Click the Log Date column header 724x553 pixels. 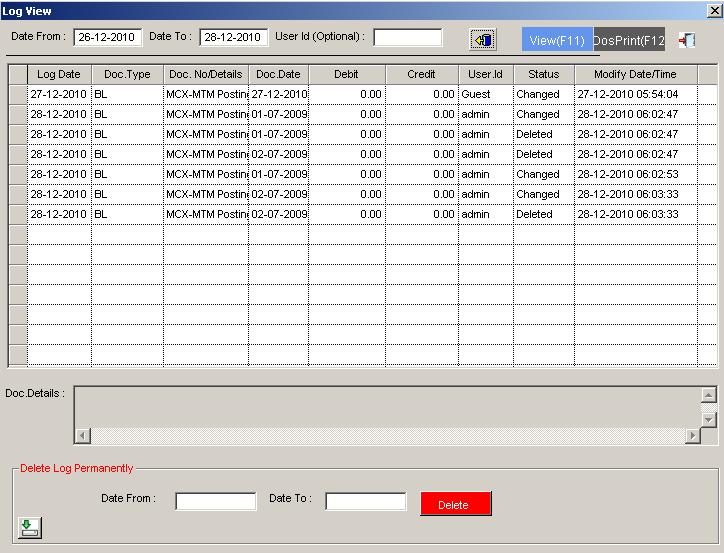(59, 75)
